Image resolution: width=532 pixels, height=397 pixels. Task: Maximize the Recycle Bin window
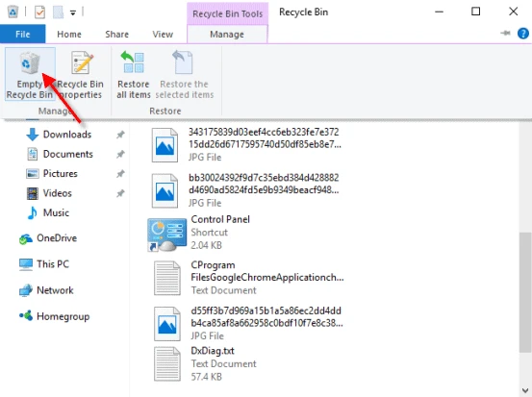(476, 12)
